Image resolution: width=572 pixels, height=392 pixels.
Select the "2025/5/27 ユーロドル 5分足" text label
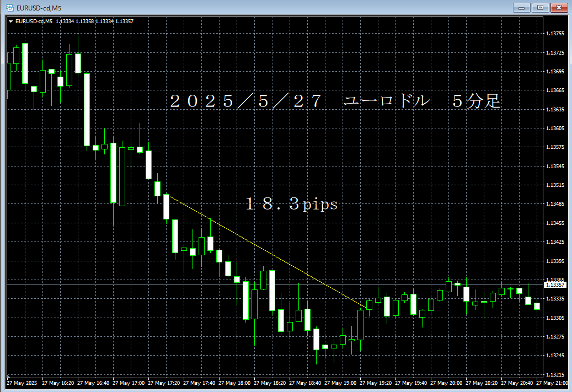[335, 102]
